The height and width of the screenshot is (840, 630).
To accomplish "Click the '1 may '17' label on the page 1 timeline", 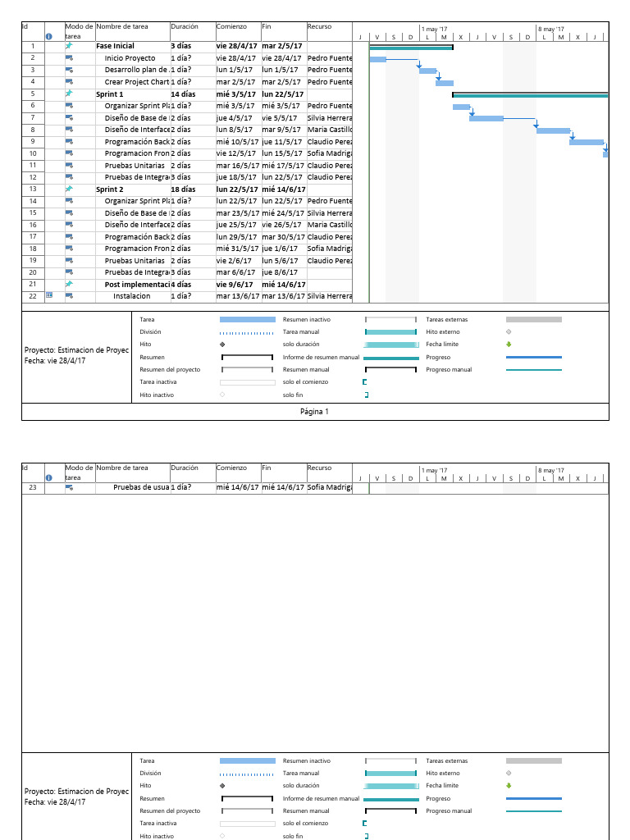I will pyautogui.click(x=434, y=29).
